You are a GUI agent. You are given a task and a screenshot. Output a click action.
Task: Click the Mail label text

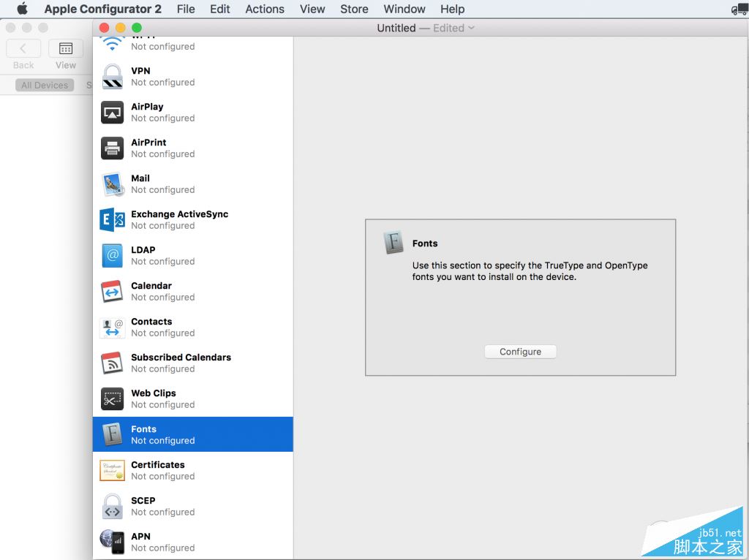point(140,178)
